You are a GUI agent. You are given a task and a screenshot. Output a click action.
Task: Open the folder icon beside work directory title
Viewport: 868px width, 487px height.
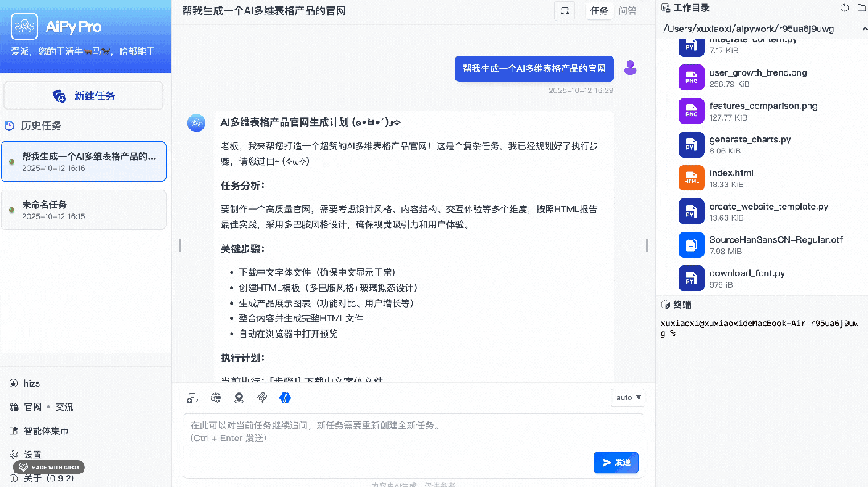pyautogui.click(x=862, y=7)
